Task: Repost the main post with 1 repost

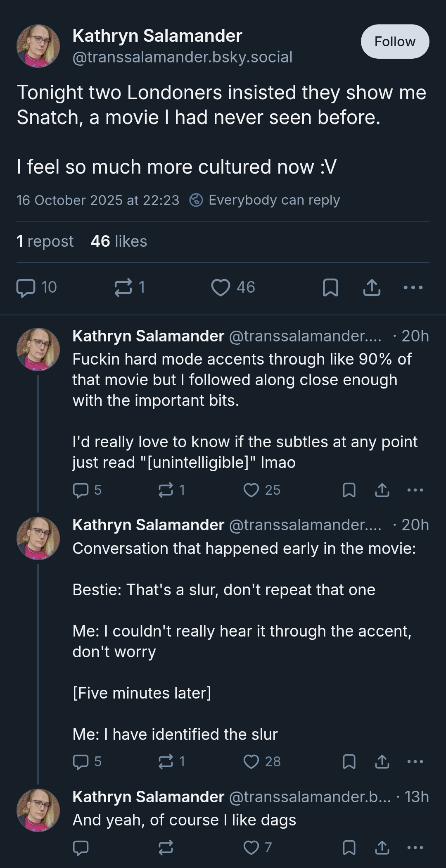Action: 129,287
